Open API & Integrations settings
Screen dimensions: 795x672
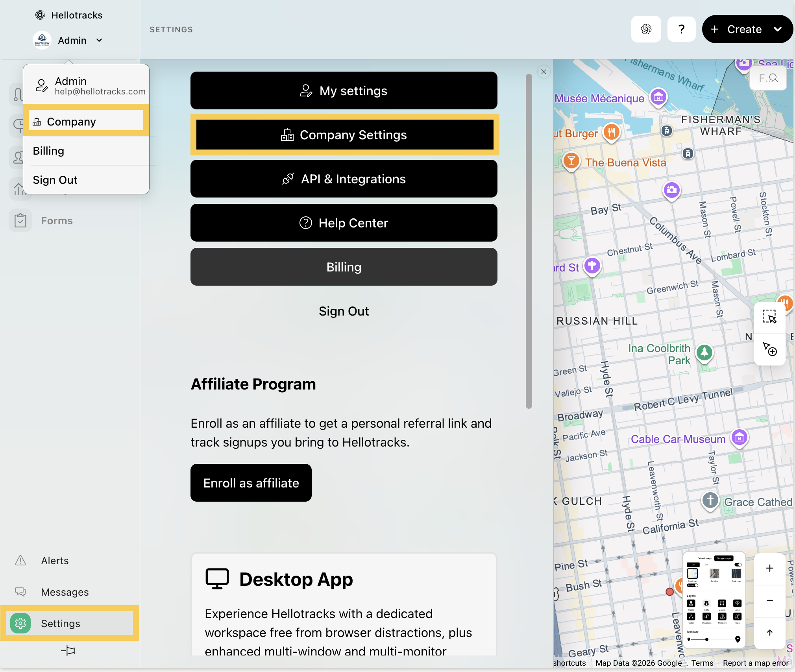coord(344,179)
